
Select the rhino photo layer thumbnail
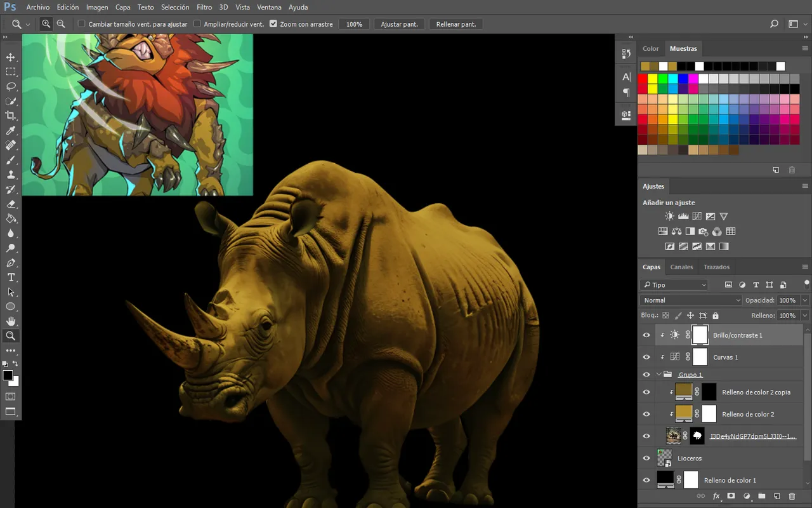pos(674,436)
